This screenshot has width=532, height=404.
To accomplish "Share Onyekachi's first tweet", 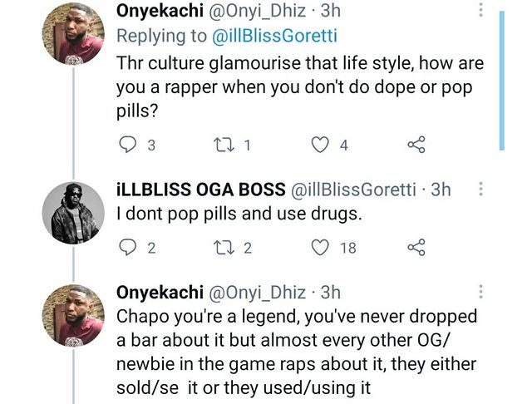I will (416, 145).
